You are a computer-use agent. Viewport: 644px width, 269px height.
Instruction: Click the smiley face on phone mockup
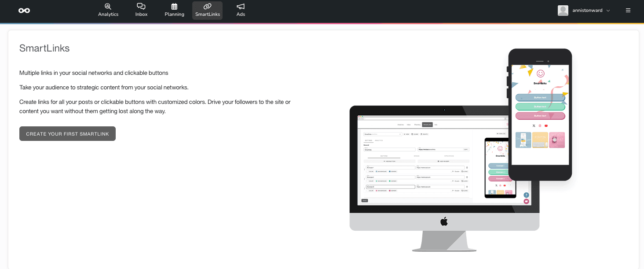pyautogui.click(x=541, y=74)
